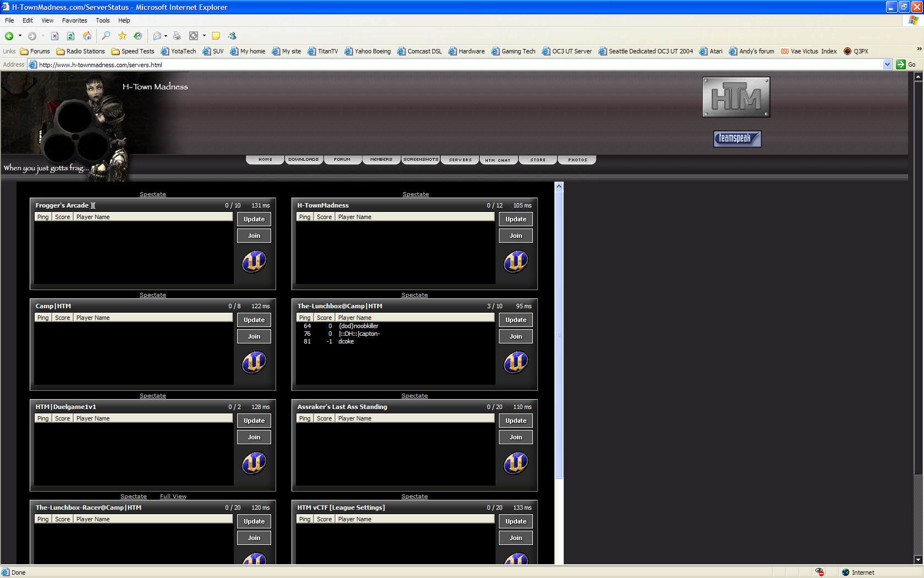The width and height of the screenshot is (924, 578).
Task: Click the Mail envelope icon
Action: coord(157,36)
